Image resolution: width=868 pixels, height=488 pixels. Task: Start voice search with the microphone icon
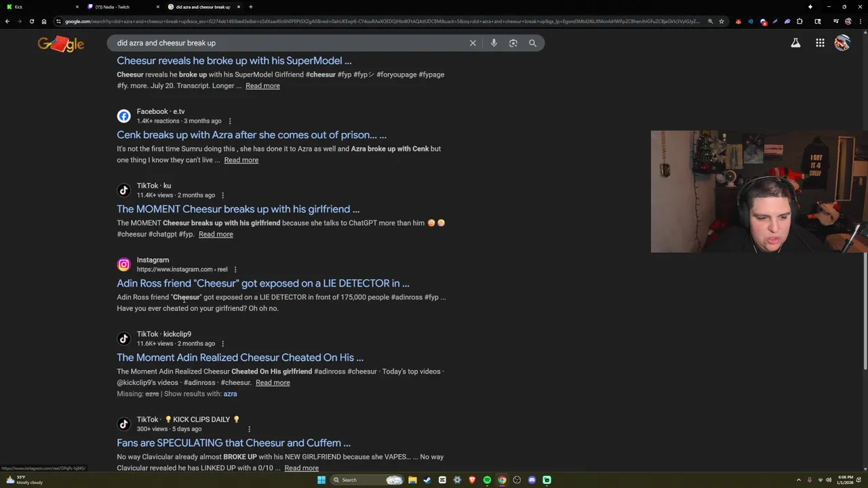494,43
